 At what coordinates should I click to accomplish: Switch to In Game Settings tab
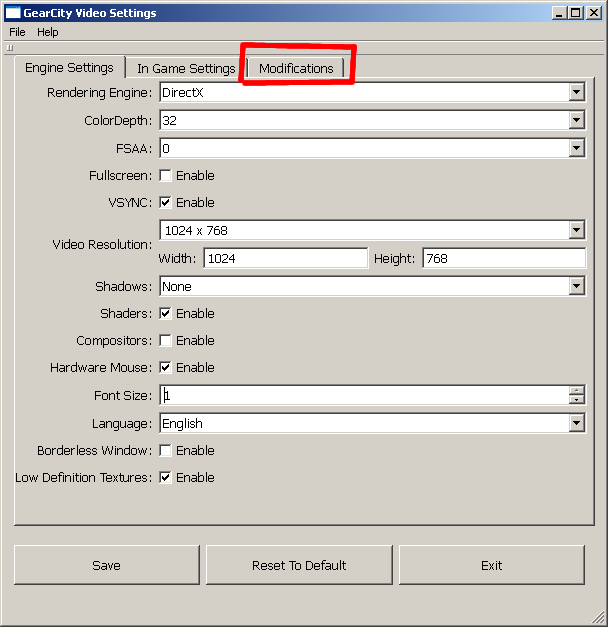point(186,68)
